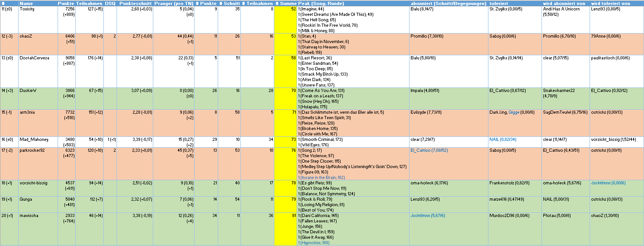Image resolution: width=644 pixels, height=246 pixels.
Task: Click Teilnahmen cell '176 (+14)'
Action: [x=89, y=71]
